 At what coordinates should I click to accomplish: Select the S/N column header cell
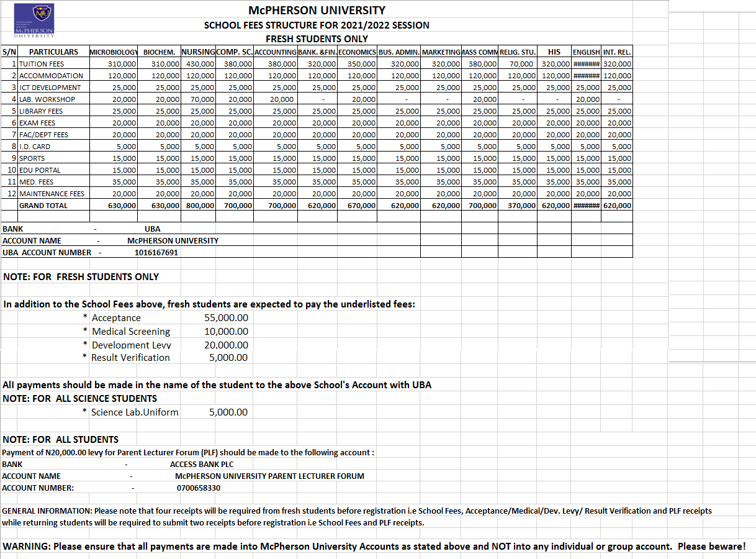click(9, 52)
